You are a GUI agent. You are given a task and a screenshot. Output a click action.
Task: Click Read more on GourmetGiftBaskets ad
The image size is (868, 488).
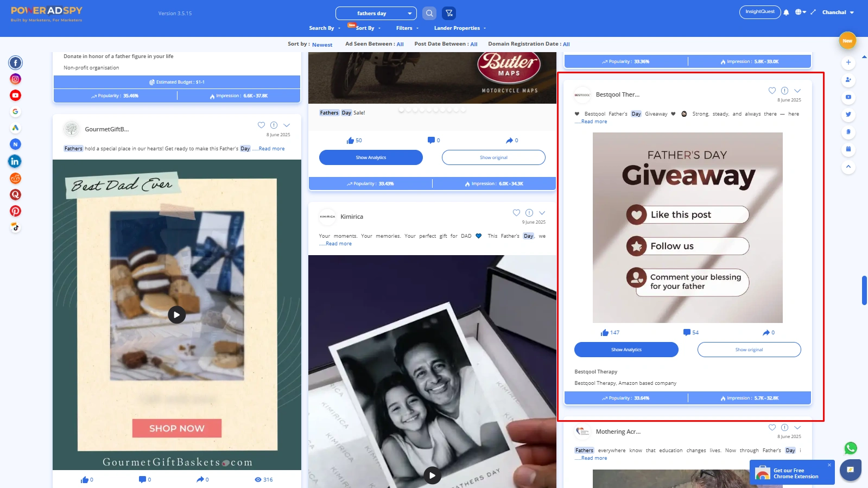(x=271, y=149)
